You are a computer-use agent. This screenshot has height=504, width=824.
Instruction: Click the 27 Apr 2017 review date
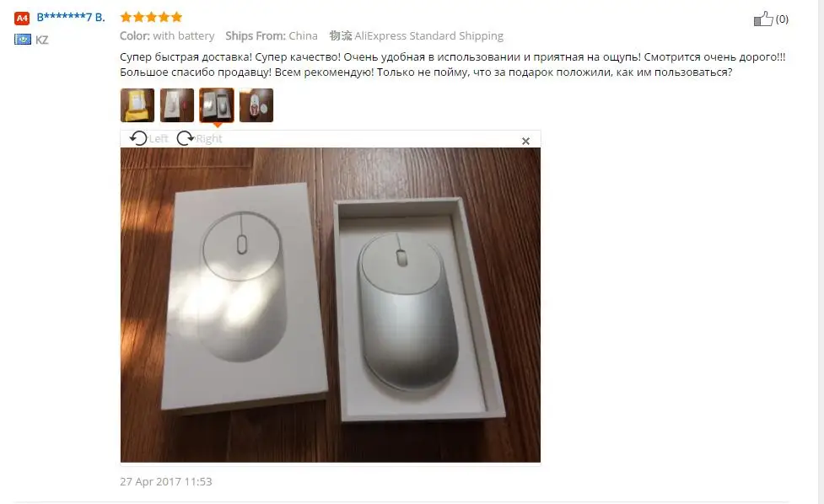coord(166,481)
